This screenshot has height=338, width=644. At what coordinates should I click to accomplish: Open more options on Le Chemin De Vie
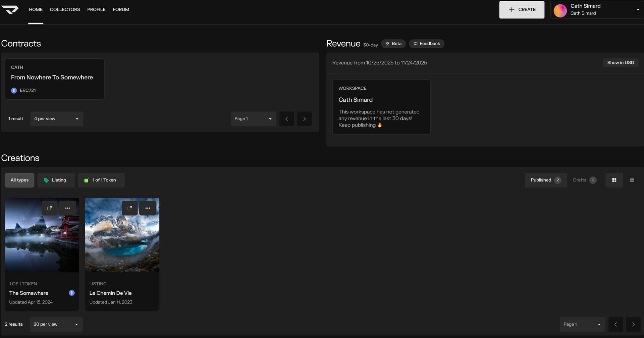pyautogui.click(x=148, y=208)
